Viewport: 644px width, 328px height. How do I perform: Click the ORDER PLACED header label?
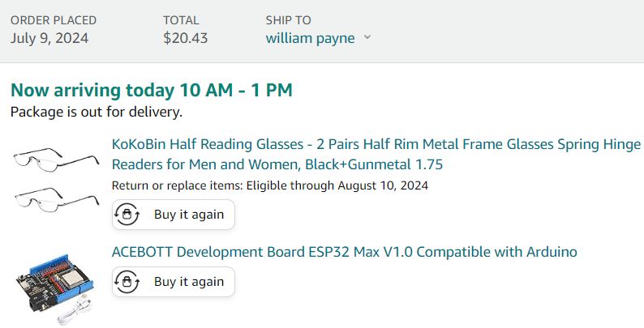(54, 20)
